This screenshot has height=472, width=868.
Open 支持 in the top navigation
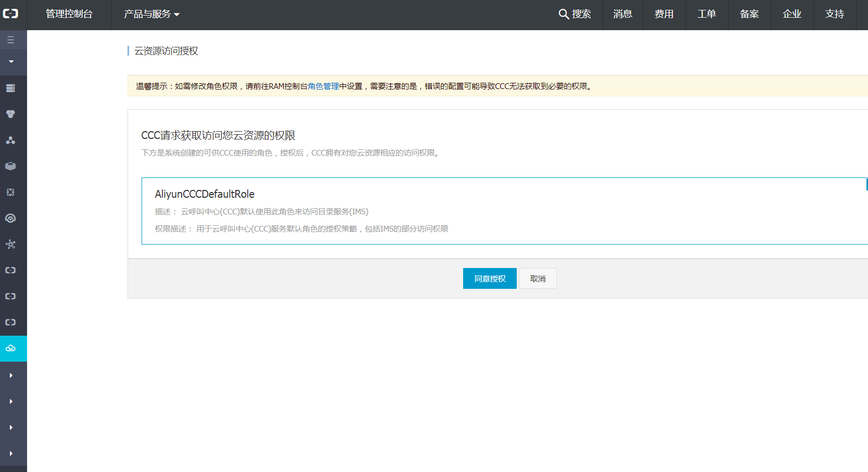pyautogui.click(x=835, y=14)
